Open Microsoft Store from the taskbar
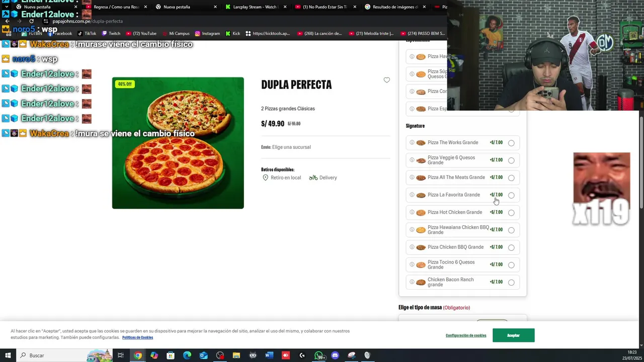 tap(171, 355)
